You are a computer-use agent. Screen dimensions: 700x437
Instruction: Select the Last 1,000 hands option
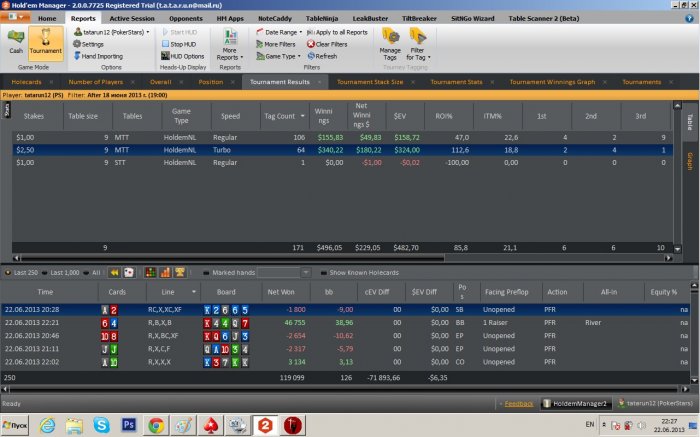point(63,272)
